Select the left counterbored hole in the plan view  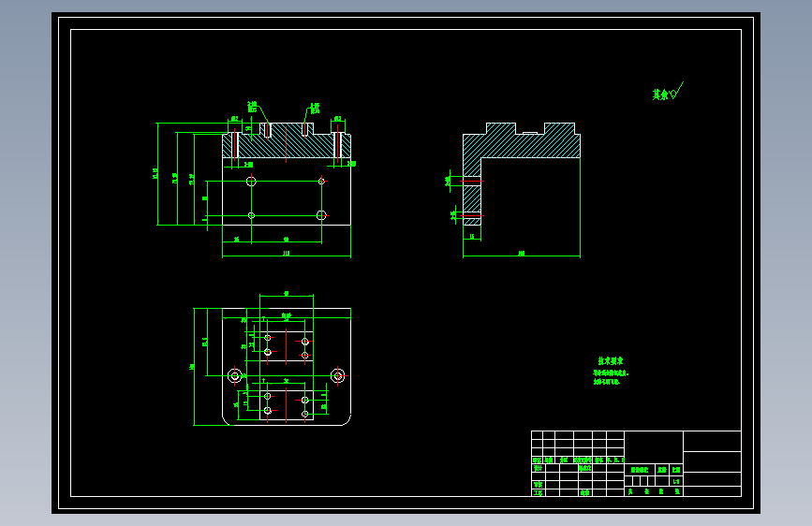[234, 376]
